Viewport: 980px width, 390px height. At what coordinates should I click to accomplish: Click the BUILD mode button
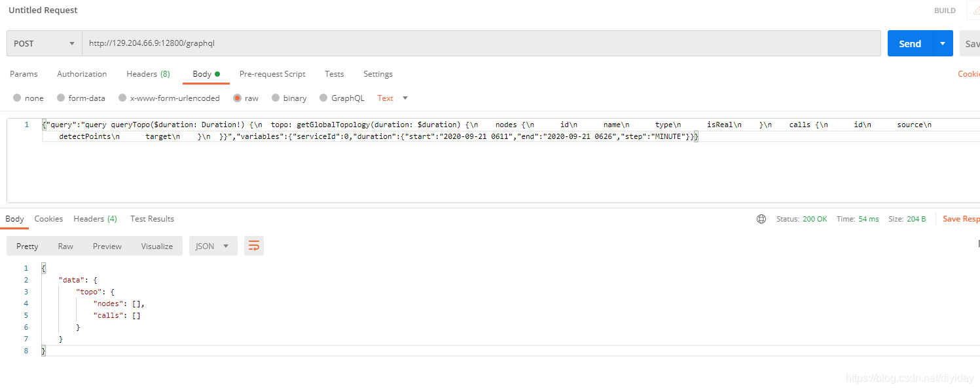tap(945, 10)
